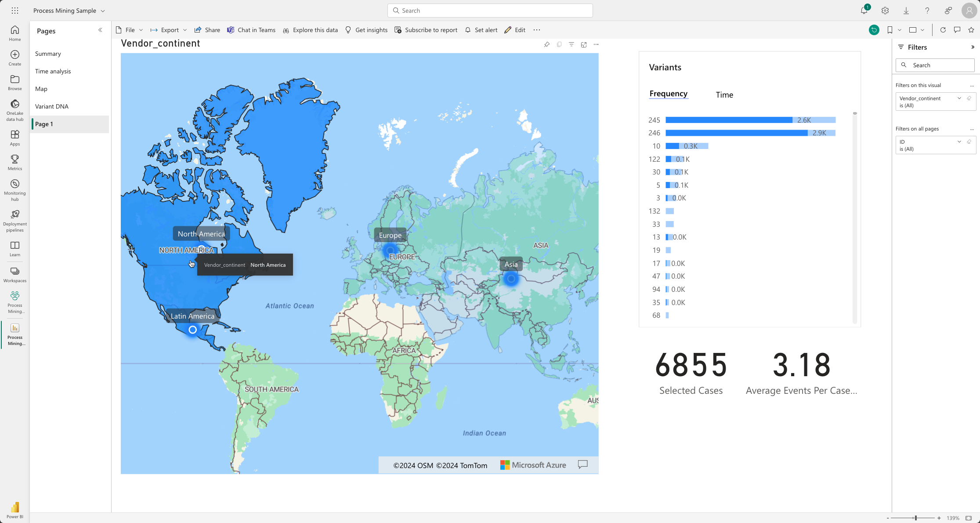980x523 pixels.
Task: Expand the Vendor_continent filter card
Action: coord(959,98)
